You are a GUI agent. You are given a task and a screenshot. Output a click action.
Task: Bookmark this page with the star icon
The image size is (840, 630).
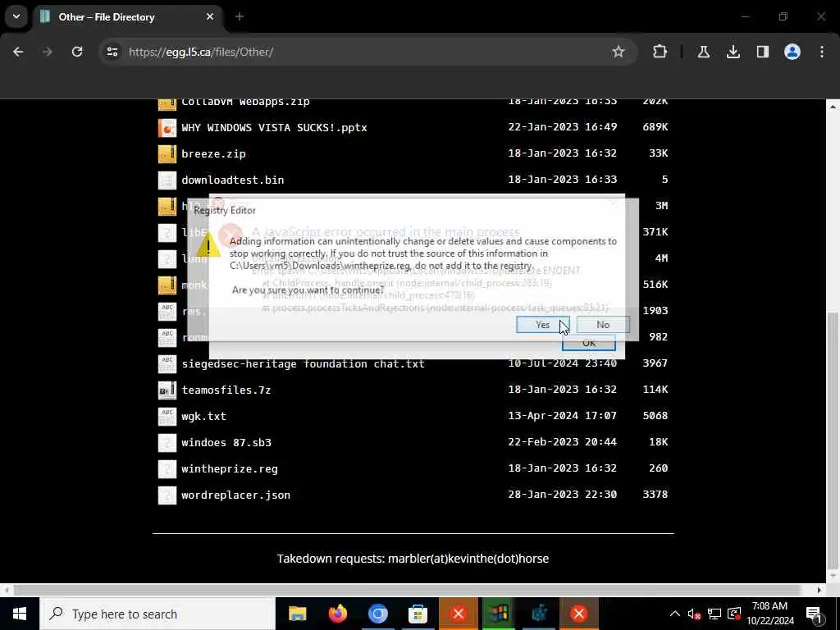[619, 52]
